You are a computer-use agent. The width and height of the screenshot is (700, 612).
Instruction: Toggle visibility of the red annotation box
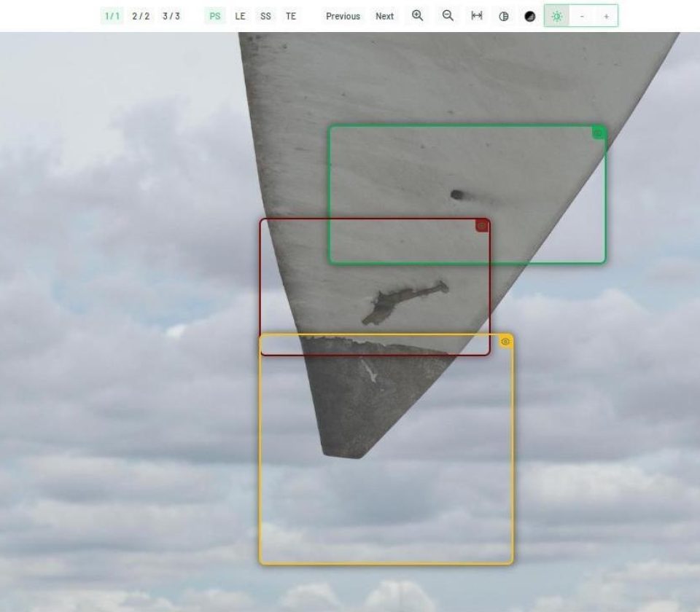pos(482,226)
